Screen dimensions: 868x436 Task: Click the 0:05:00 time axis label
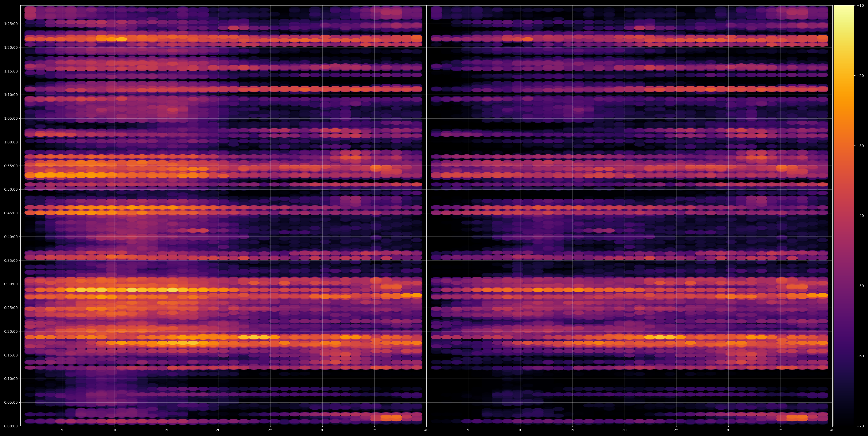tap(11, 402)
